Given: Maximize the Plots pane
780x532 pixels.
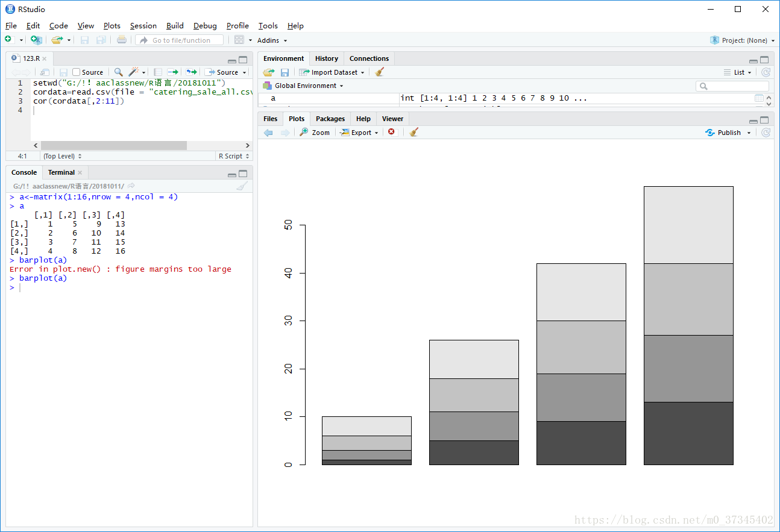Looking at the screenshot, I should (764, 120).
